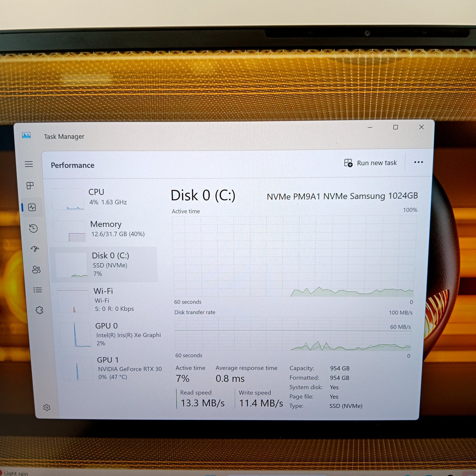Open the Details page icon
The width and height of the screenshot is (476, 476).
(38, 290)
